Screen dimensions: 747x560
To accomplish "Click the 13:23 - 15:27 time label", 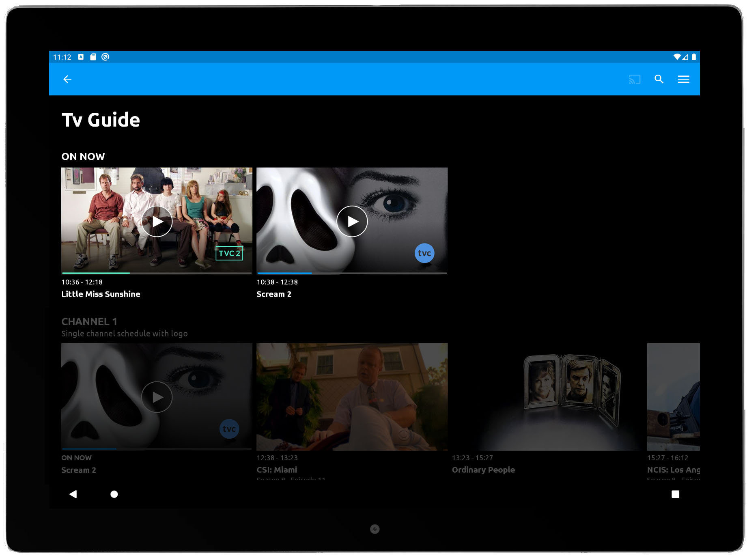I will pos(473,458).
